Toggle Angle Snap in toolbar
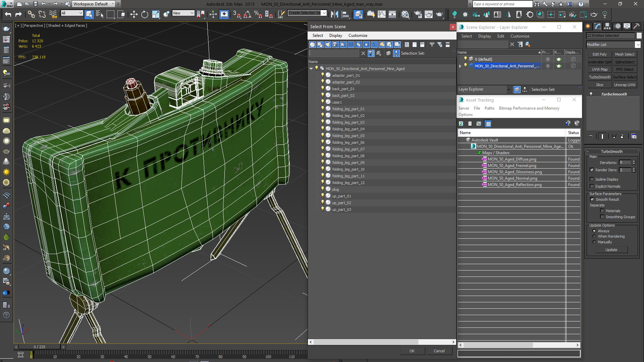Screen dimensions: 644x362 pos(247,14)
